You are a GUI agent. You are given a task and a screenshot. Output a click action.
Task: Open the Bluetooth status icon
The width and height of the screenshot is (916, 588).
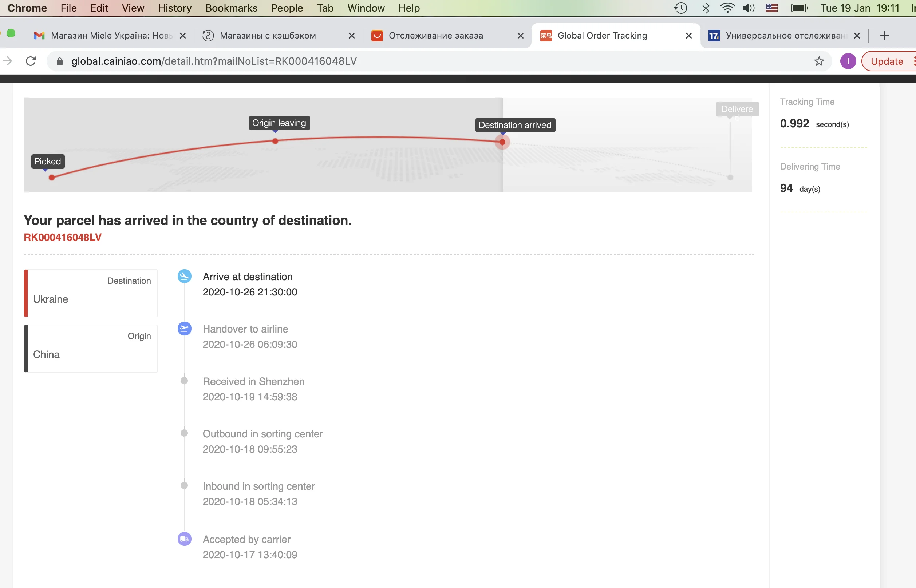[706, 8]
